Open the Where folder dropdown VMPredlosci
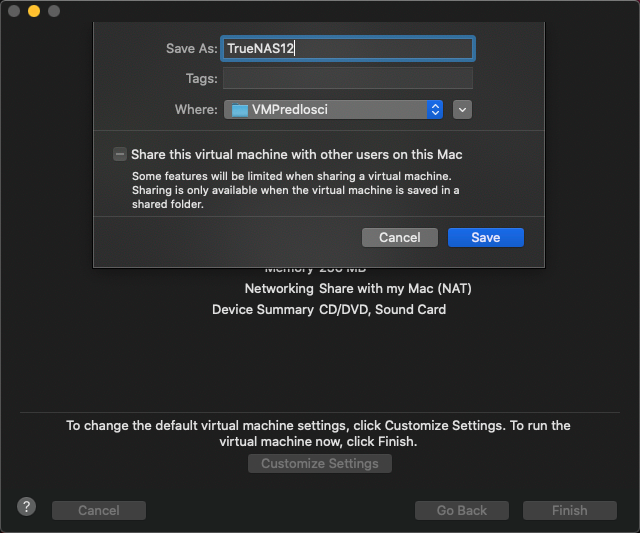The image size is (640, 533). 333,109
